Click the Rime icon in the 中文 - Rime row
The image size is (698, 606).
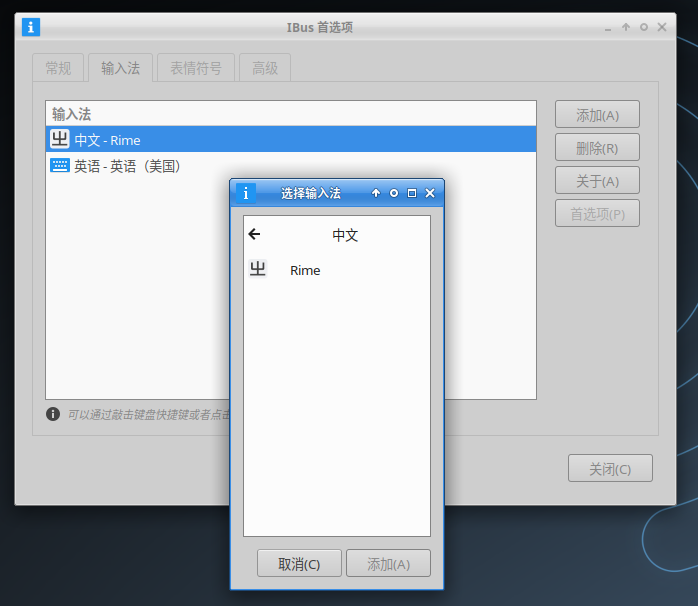59,139
